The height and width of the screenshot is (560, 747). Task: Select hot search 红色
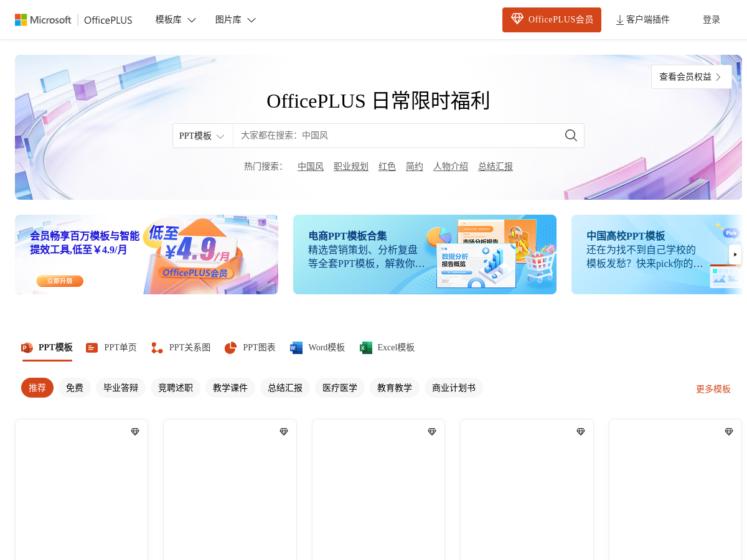[387, 167]
